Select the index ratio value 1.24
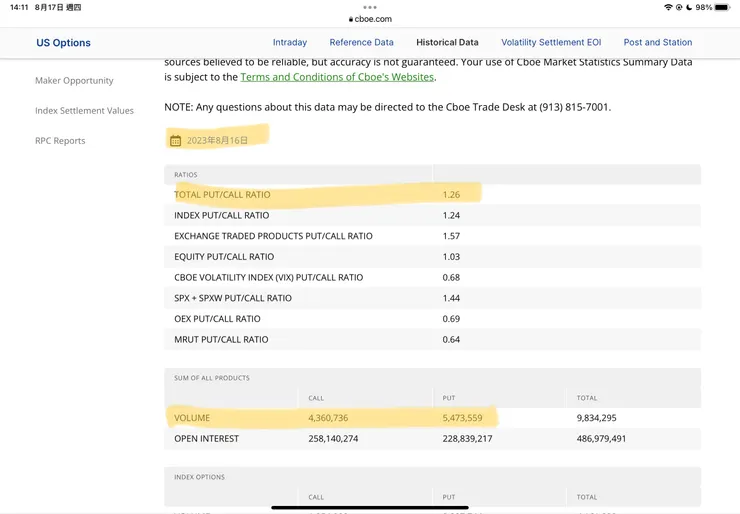 (x=451, y=215)
